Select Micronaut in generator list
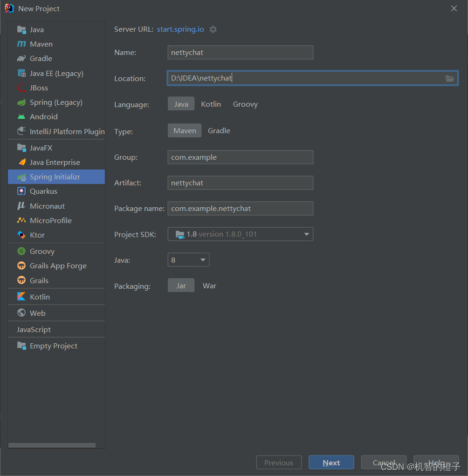Viewport: 468px width, 476px height. 47,206
